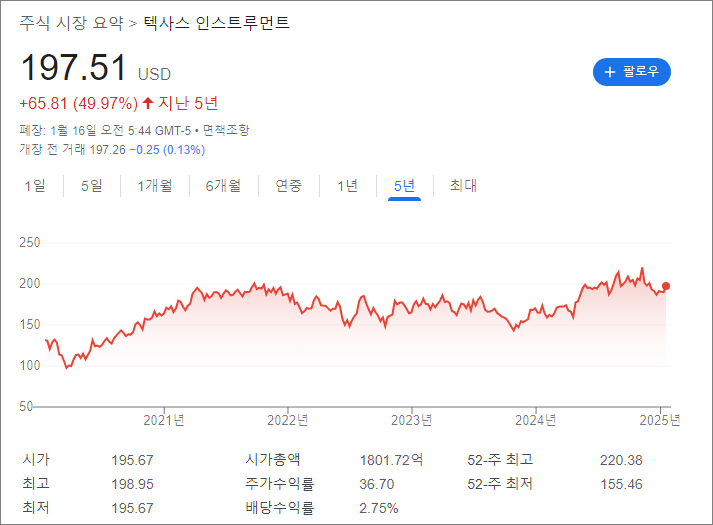
Task: Click the 주가수익률 value 36.70
Action: tap(377, 484)
